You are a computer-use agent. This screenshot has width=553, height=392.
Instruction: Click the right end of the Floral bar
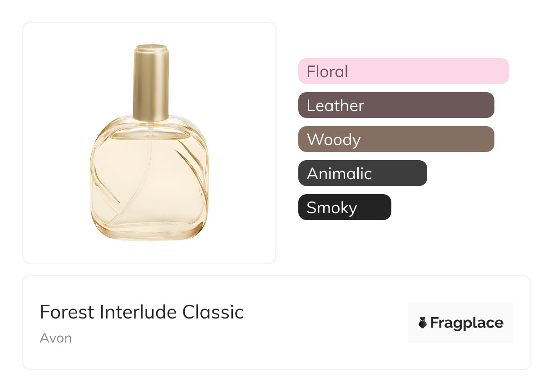[x=502, y=71]
